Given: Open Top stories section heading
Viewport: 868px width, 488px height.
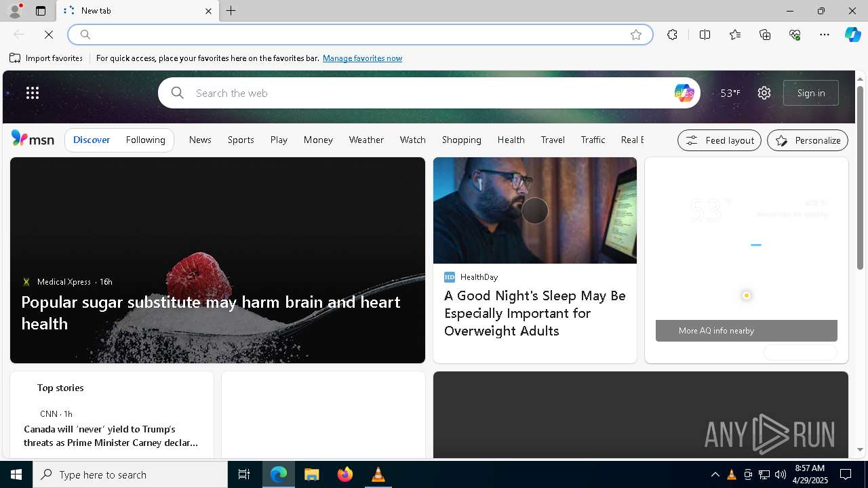Looking at the screenshot, I should pos(60,388).
